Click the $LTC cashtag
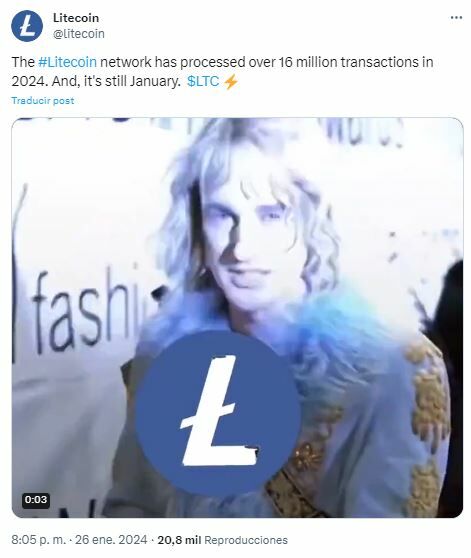This screenshot has height=558, width=471. point(203,81)
